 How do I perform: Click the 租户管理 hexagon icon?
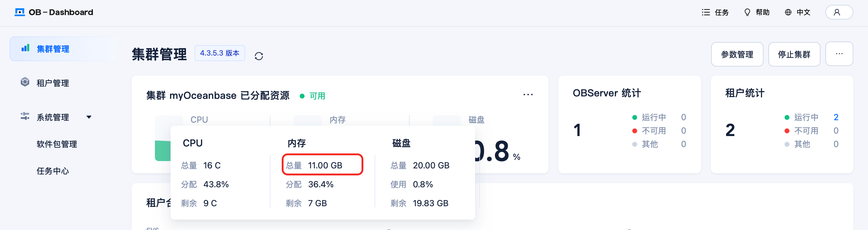[25, 82]
